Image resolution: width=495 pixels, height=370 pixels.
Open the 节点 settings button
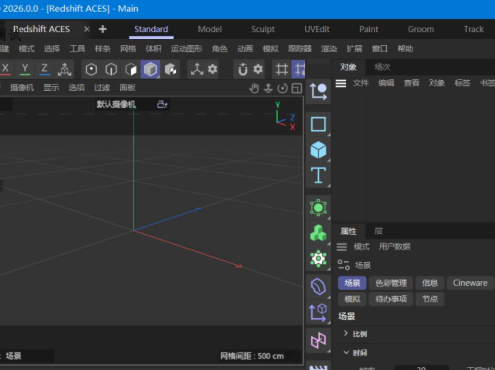(x=430, y=299)
